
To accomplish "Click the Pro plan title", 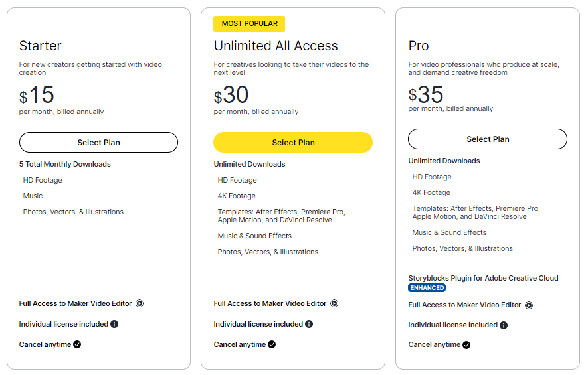I will click(x=419, y=46).
